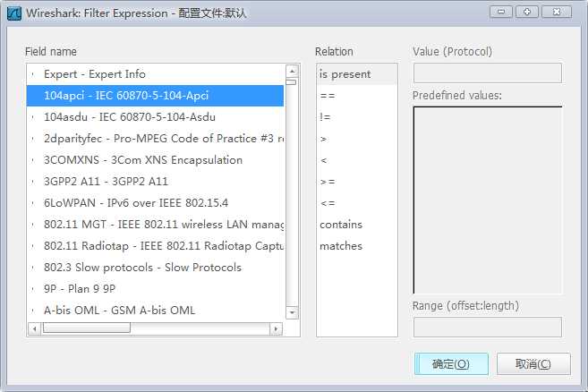
Task: Click the field list scroll up arrow
Action: coord(292,71)
